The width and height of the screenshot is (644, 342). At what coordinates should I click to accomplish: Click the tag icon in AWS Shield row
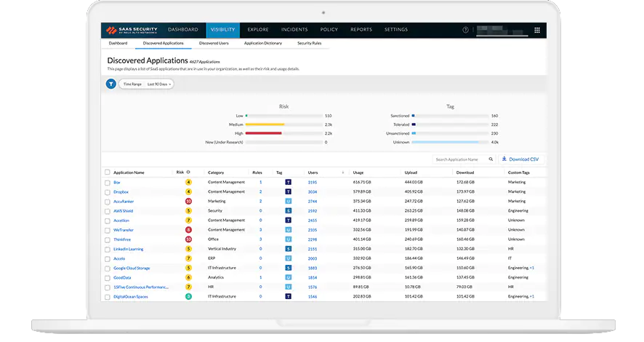coord(289,211)
